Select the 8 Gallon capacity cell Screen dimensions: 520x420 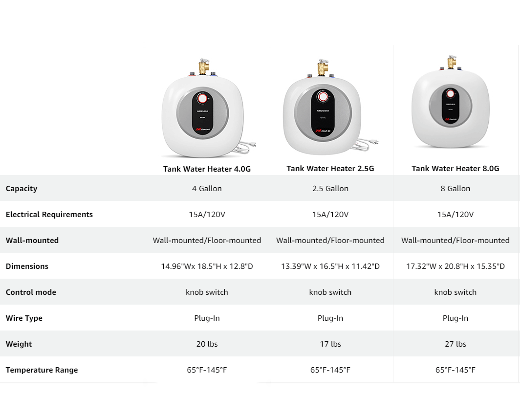tap(455, 188)
